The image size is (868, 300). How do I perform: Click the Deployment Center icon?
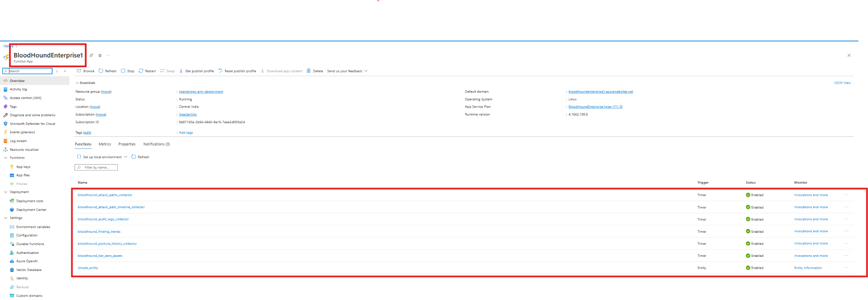[x=12, y=209]
